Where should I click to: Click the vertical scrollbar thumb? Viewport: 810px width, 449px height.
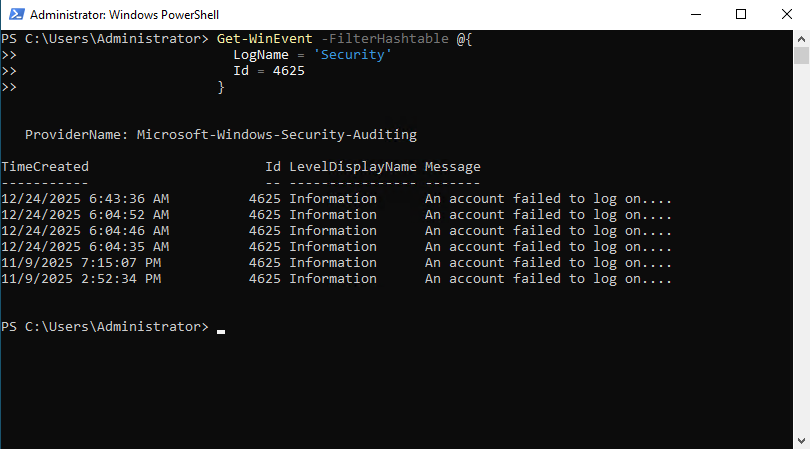[801, 60]
